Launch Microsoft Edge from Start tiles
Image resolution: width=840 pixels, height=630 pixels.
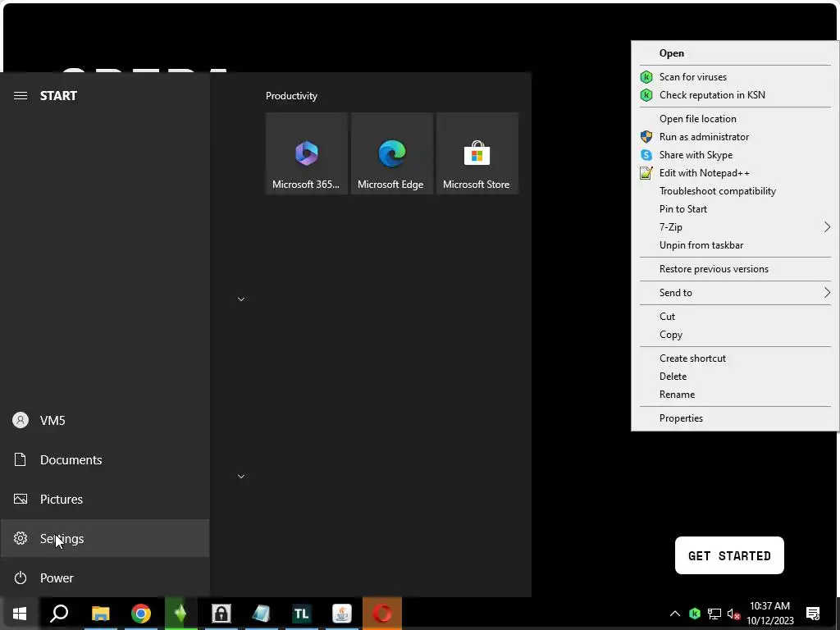391,153
